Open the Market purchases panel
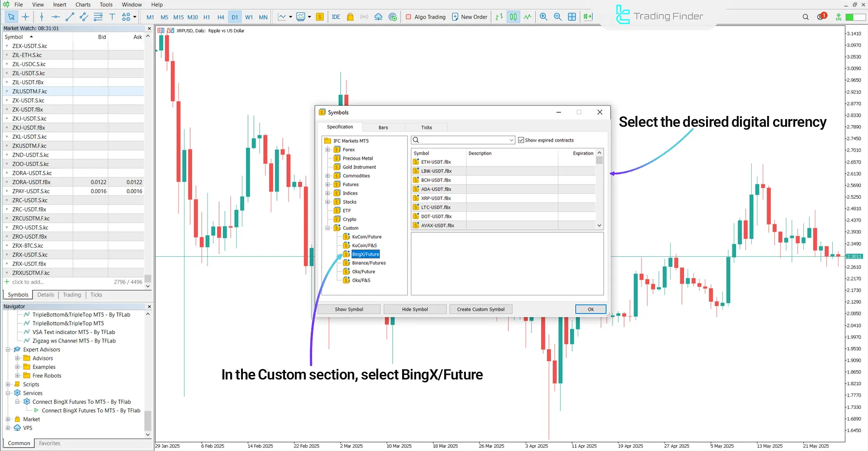The height and width of the screenshot is (451, 868). 350,17
